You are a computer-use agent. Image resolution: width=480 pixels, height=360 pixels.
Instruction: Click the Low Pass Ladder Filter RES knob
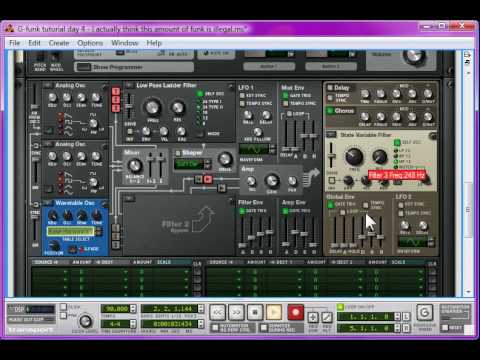(x=178, y=107)
